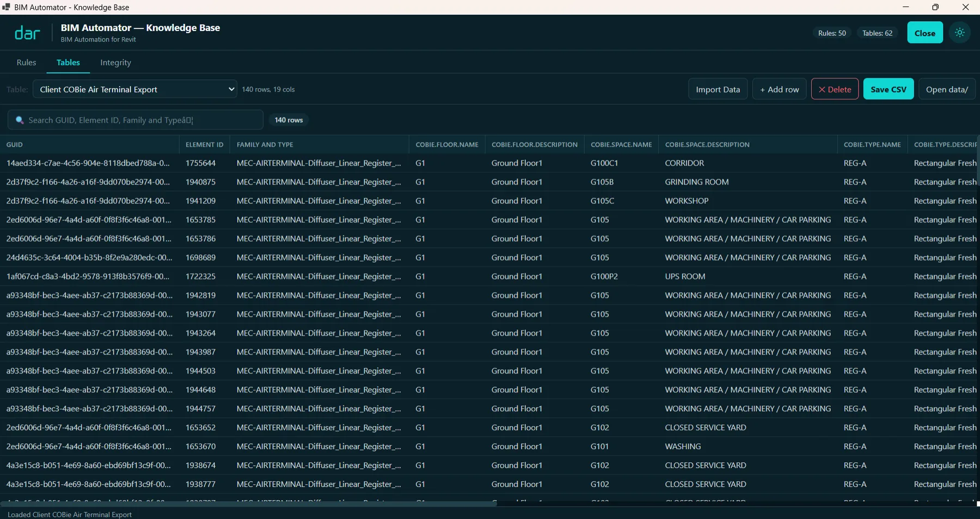Switch to the Rules tab
The image size is (980, 519).
tap(26, 63)
